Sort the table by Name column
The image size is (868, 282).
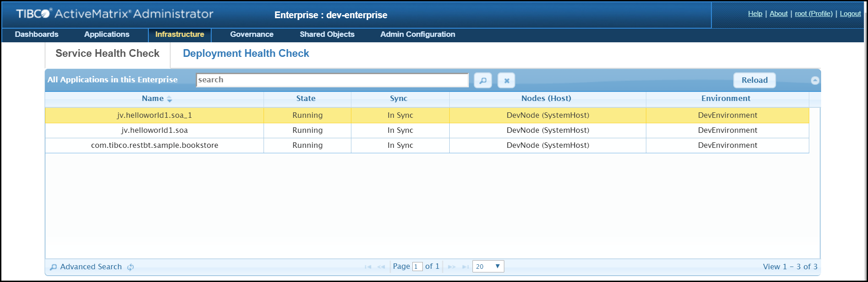pyautogui.click(x=153, y=99)
